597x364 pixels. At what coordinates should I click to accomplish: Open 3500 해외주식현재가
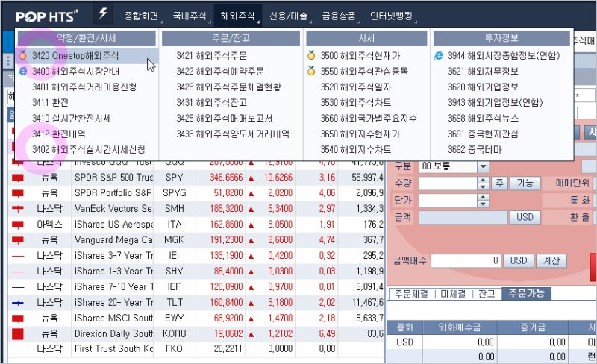coord(360,56)
